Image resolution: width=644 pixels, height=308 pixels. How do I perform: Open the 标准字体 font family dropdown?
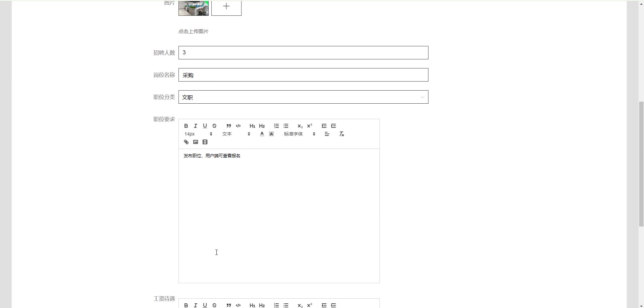tap(300, 134)
